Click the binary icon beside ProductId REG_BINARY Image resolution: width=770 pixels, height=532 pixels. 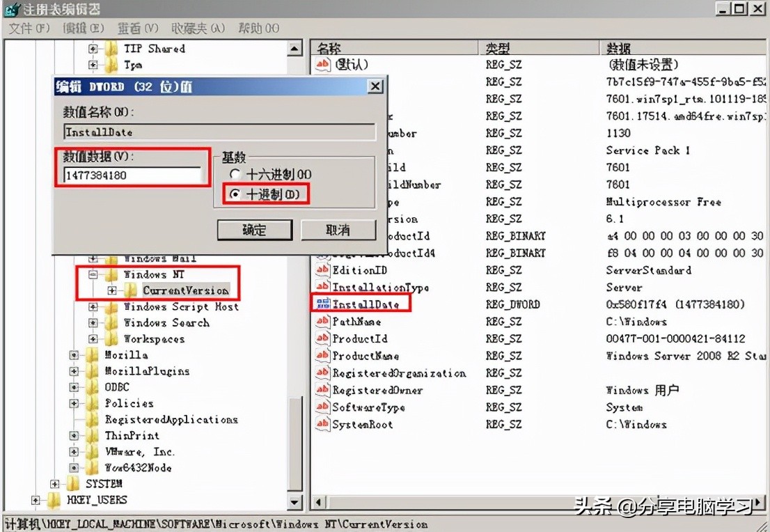point(321,235)
